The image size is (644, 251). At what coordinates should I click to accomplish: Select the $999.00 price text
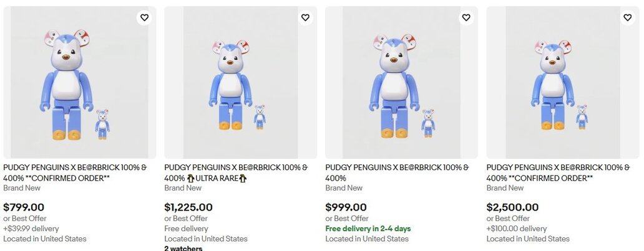pos(346,207)
